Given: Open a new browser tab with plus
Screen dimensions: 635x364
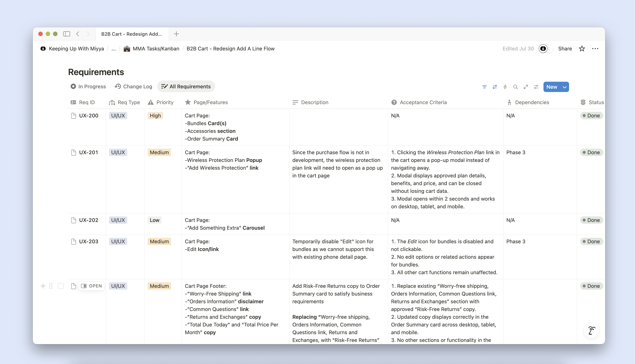Looking at the screenshot, I should (176, 34).
